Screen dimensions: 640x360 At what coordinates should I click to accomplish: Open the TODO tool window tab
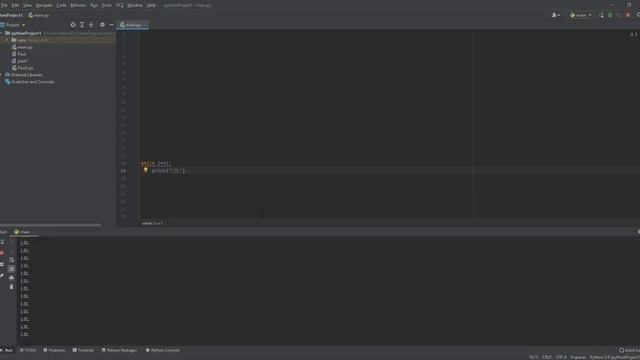[28, 350]
